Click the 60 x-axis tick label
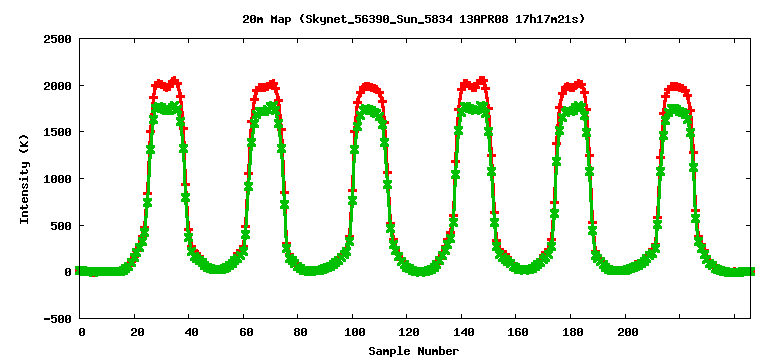This screenshot has height=360, width=768. point(246,332)
